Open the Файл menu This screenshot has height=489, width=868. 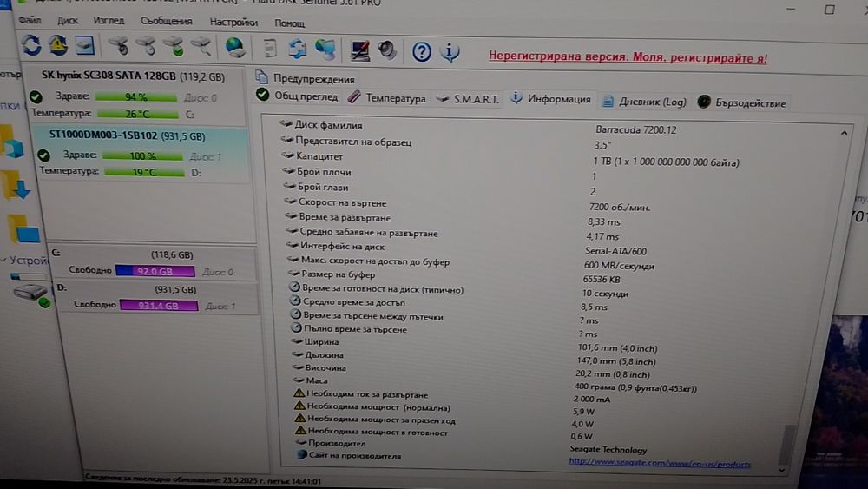click(30, 20)
